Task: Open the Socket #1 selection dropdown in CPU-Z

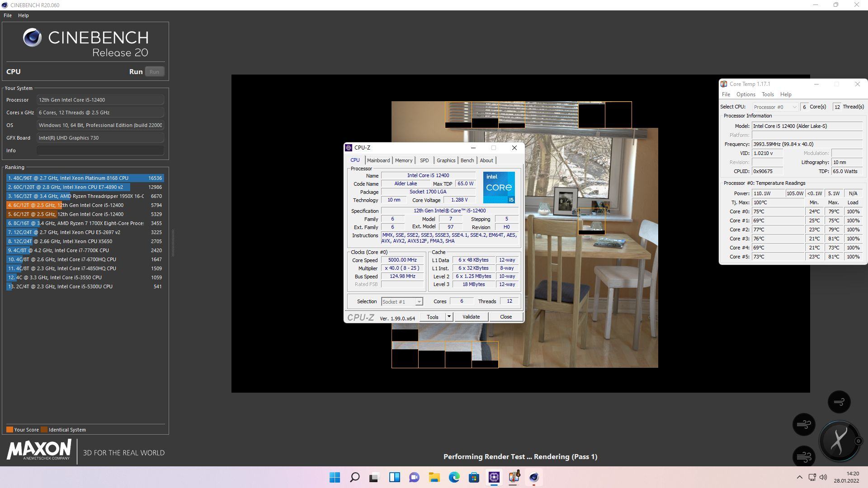Action: pyautogui.click(x=402, y=301)
